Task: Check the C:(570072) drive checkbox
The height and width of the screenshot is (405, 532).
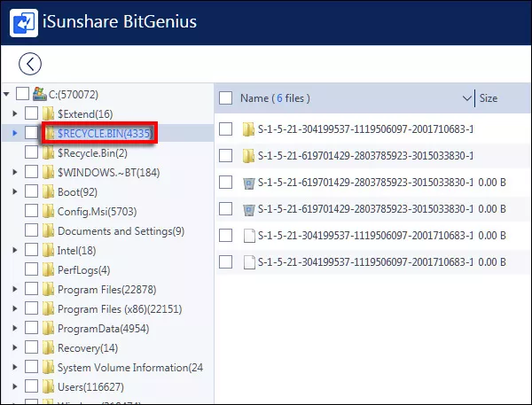Action: [22, 94]
